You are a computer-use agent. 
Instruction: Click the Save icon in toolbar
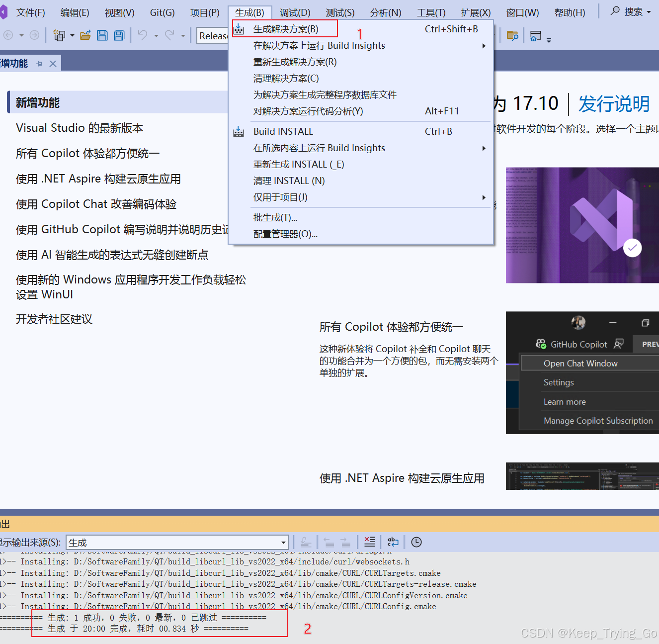102,35
